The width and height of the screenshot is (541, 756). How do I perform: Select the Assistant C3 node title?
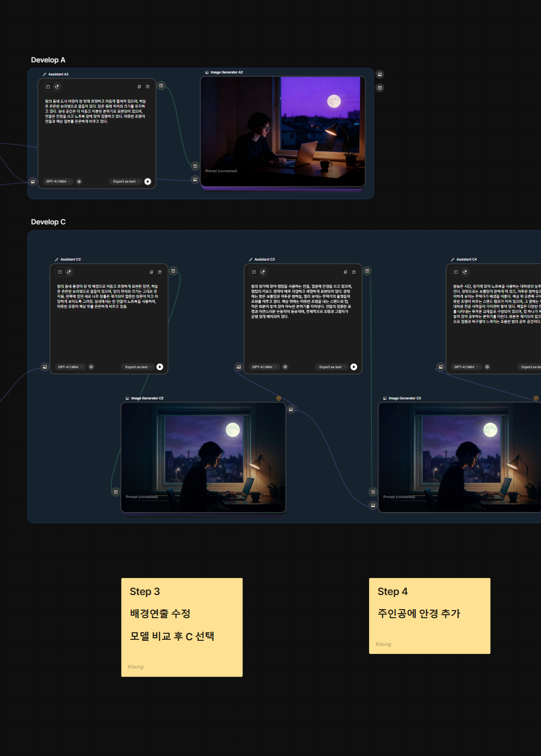(264, 260)
